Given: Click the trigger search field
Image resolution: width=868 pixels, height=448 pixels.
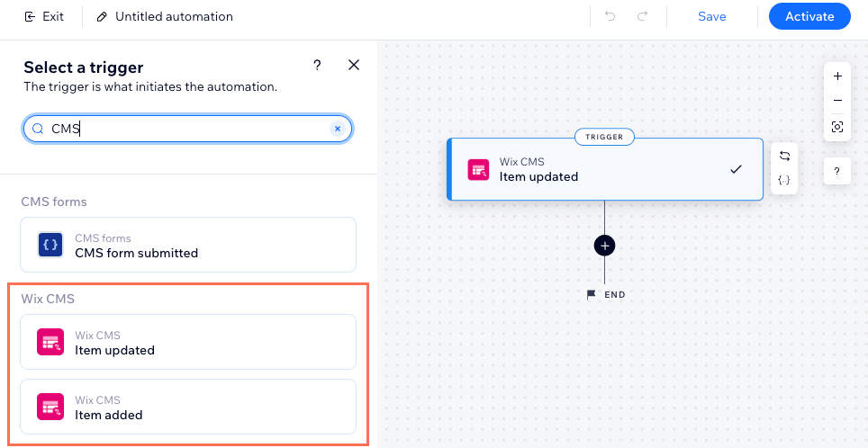Looking at the screenshot, I should coord(187,130).
